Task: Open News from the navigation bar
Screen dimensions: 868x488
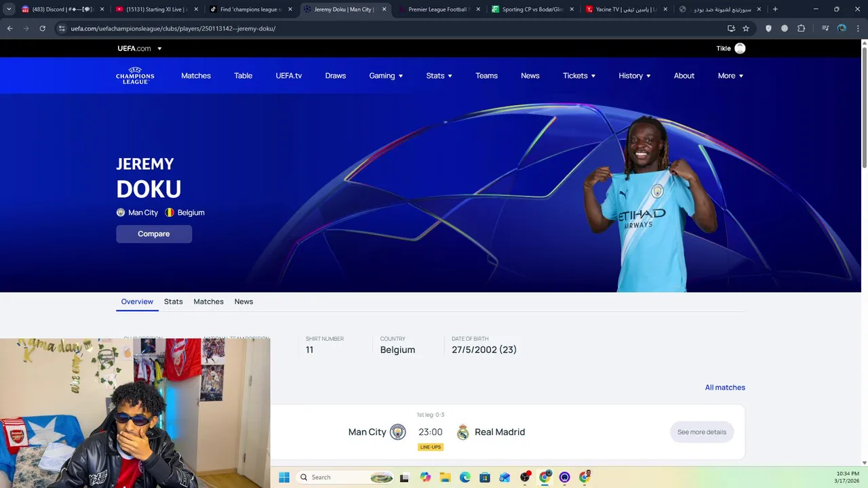Action: (x=530, y=76)
